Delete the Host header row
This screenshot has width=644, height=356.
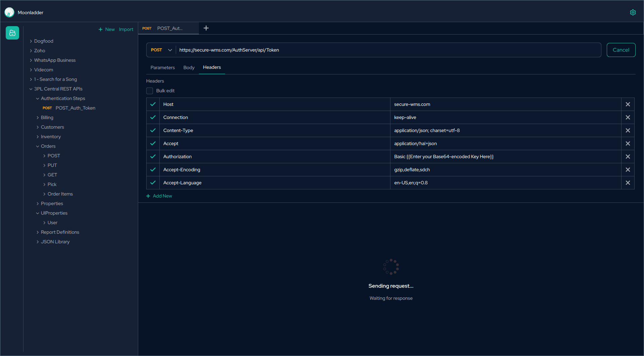(628, 104)
